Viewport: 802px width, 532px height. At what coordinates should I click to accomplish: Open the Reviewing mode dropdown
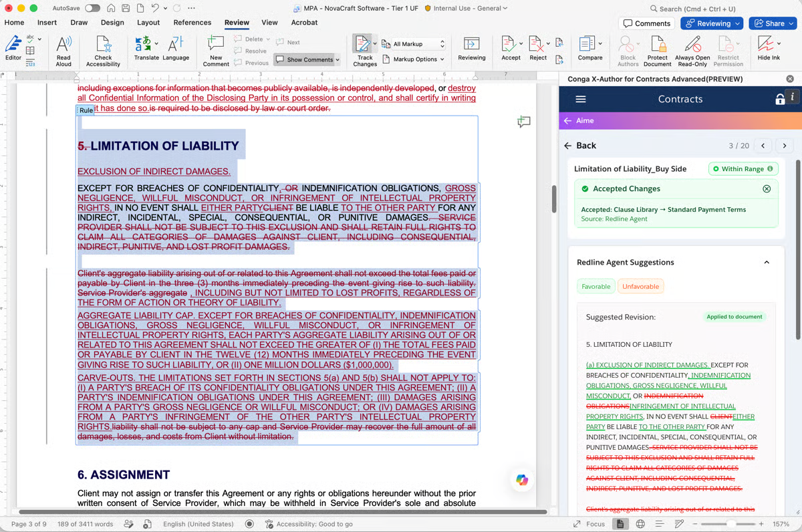coord(712,23)
